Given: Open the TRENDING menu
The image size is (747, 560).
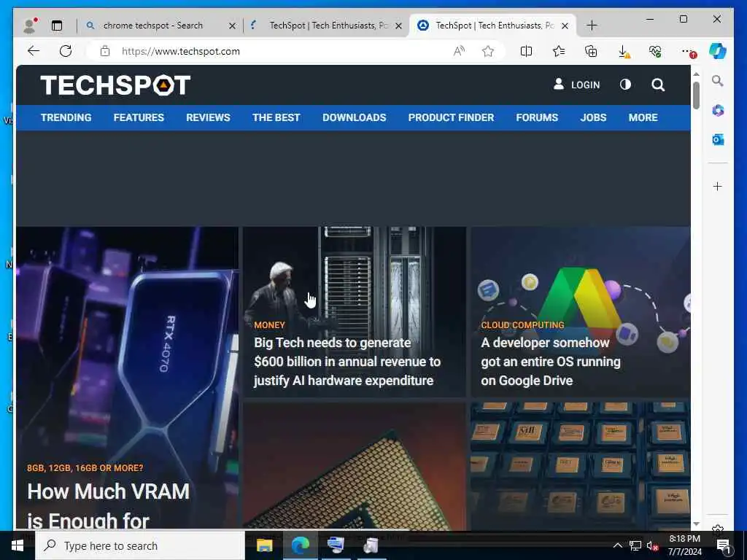Looking at the screenshot, I should pos(66,117).
